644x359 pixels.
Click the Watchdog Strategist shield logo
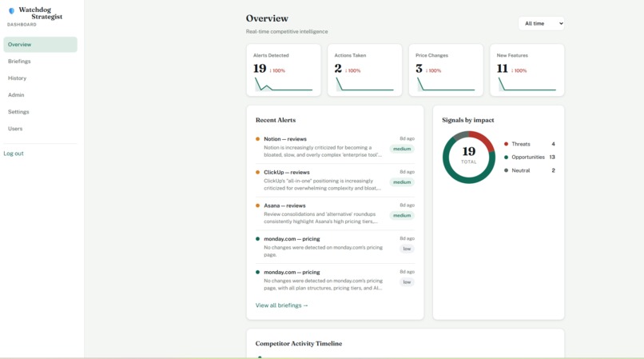(11, 10)
